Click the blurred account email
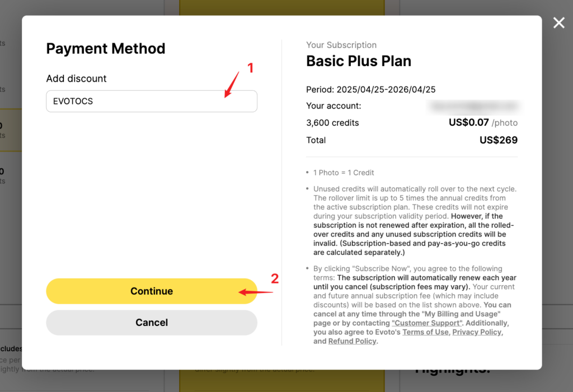Screen dimensions: 573x392 [475, 106]
